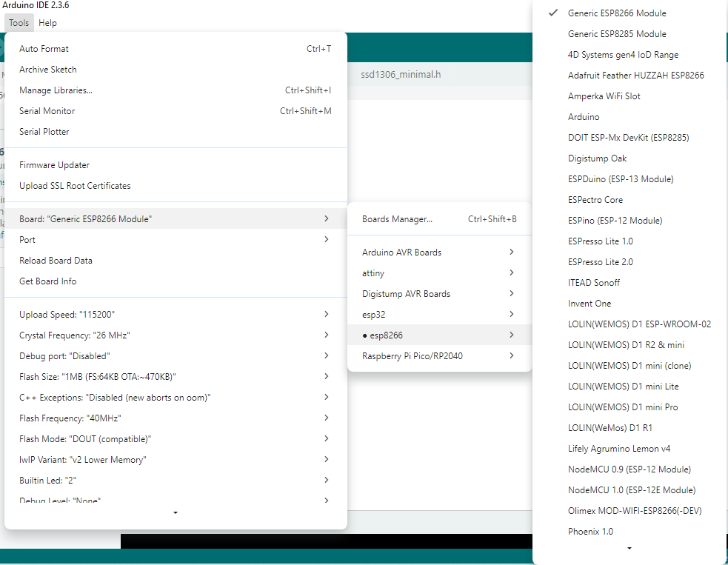Open Manage Libraries...
The image size is (728, 565).
[175, 90]
